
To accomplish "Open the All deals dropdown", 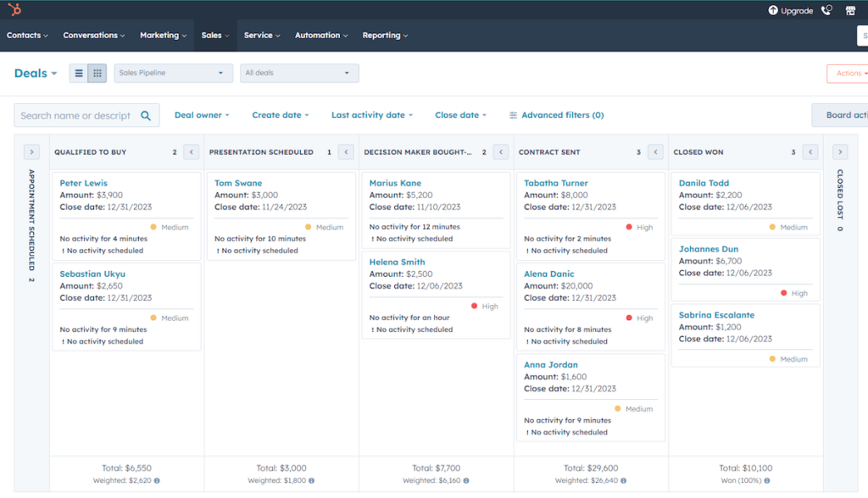I will point(299,73).
